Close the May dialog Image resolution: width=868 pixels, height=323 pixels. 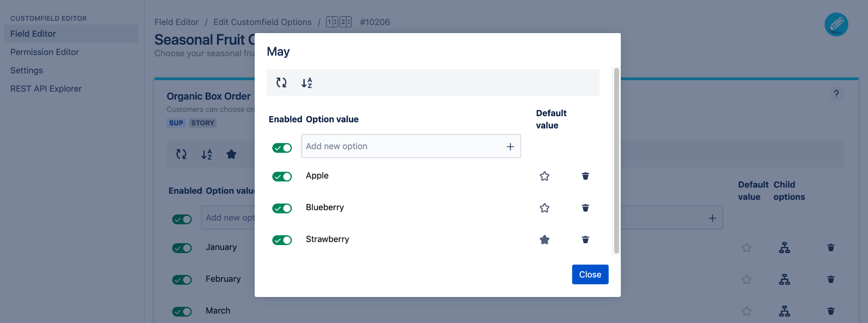590,274
